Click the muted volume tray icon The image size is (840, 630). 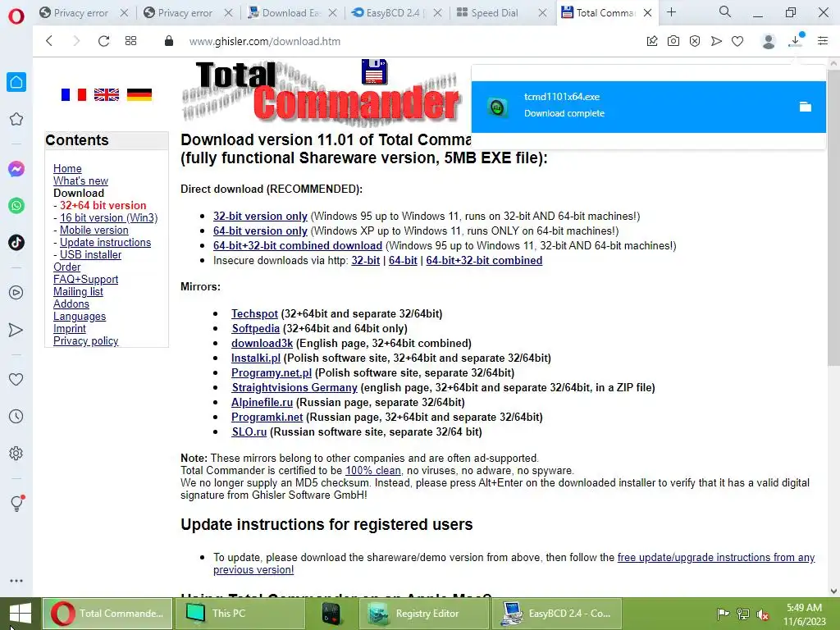763,614
